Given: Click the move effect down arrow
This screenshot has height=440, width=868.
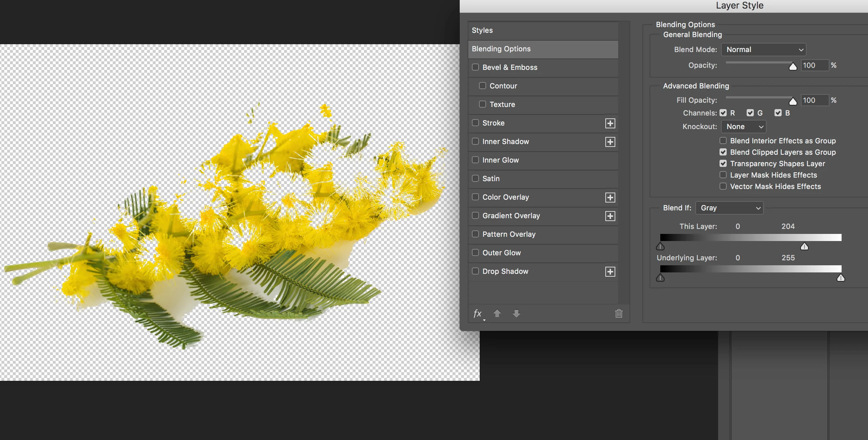Looking at the screenshot, I should (516, 313).
